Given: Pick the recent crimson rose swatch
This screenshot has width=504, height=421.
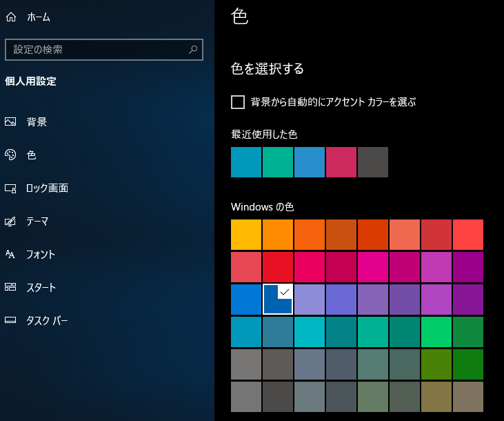Looking at the screenshot, I should (341, 162).
